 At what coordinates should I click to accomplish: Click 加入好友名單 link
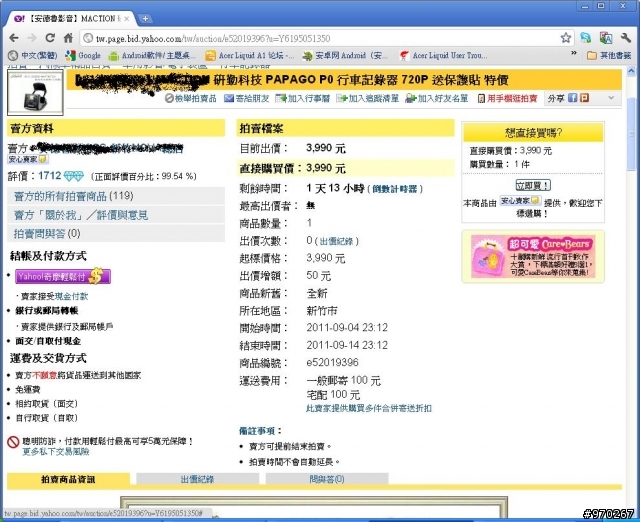coord(436,98)
